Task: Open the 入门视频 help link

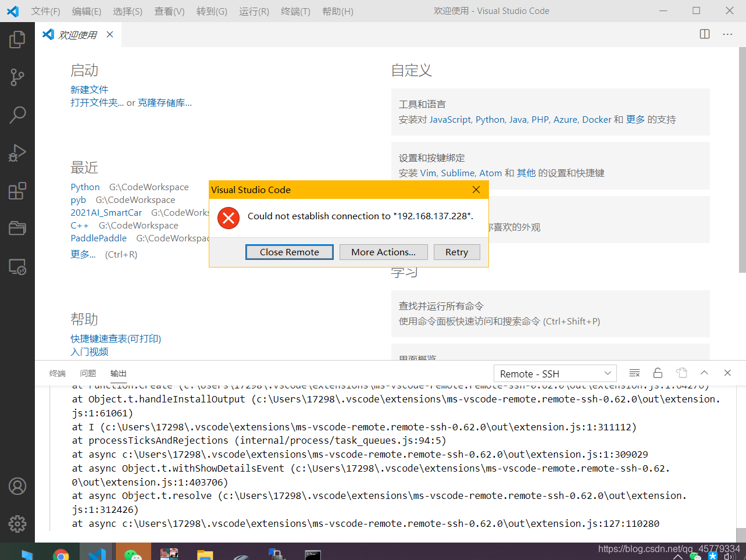Action: coord(90,351)
